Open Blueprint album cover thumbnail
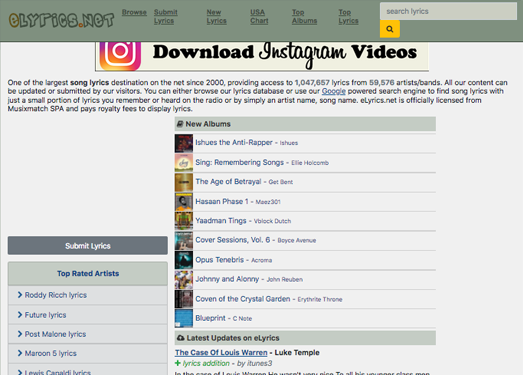This screenshot has height=375, width=523. point(184,318)
